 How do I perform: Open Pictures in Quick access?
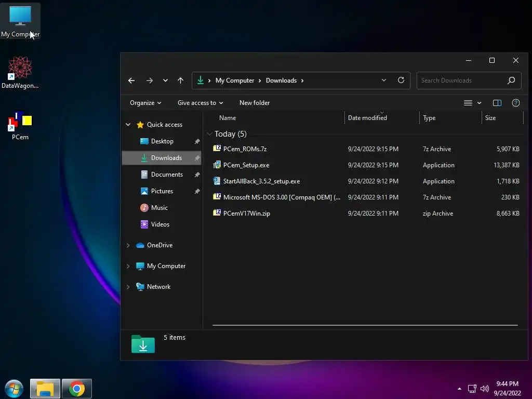click(x=162, y=191)
